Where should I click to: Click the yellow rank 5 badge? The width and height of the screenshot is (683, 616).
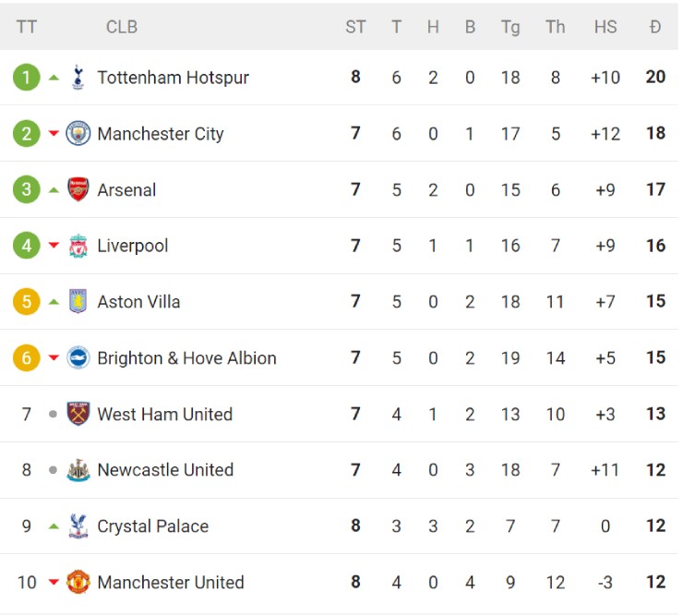pyautogui.click(x=27, y=302)
